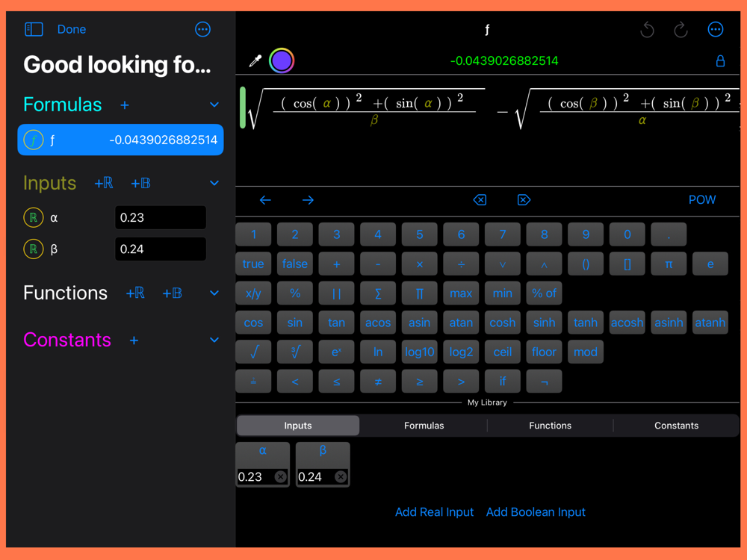Image resolution: width=747 pixels, height=560 pixels.
Task: Insert the square root key
Action: tap(253, 352)
